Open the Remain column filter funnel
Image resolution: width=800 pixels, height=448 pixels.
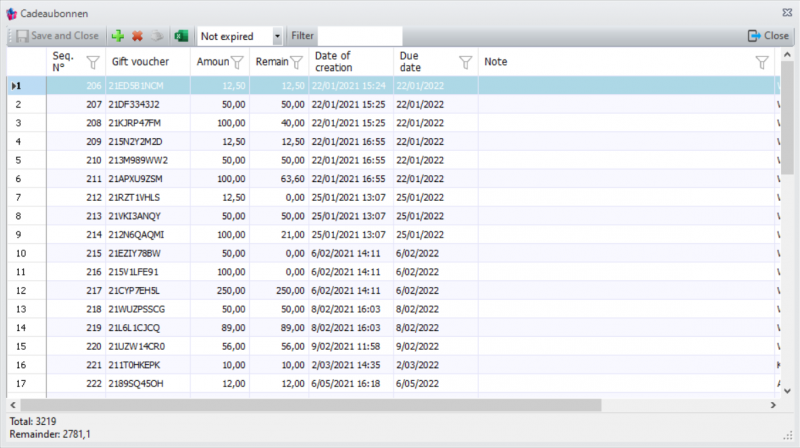[296, 63]
